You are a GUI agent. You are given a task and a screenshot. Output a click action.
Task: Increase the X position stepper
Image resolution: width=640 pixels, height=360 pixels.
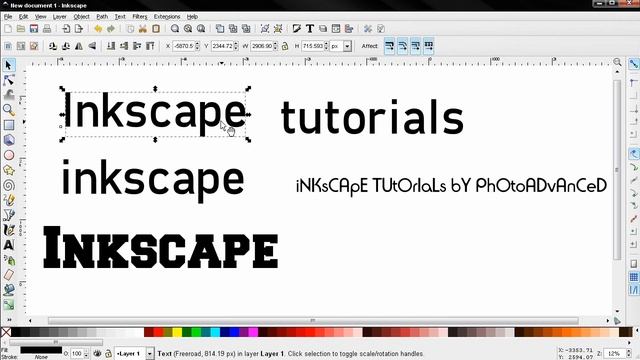[x=198, y=44]
